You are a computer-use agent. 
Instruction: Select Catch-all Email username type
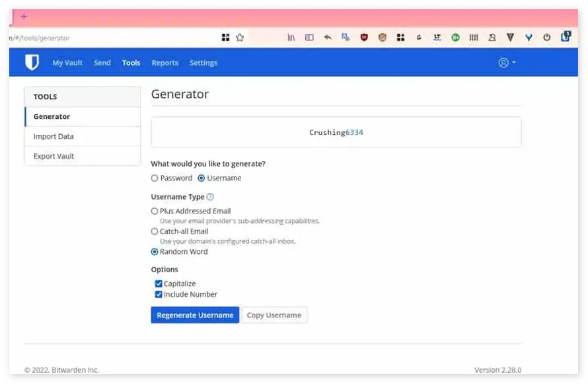coord(155,232)
